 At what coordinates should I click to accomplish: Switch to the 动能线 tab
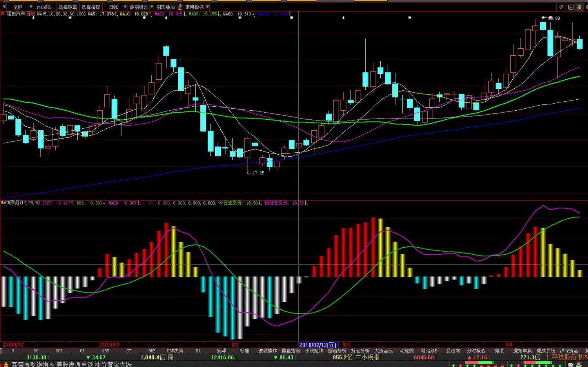coord(407,351)
